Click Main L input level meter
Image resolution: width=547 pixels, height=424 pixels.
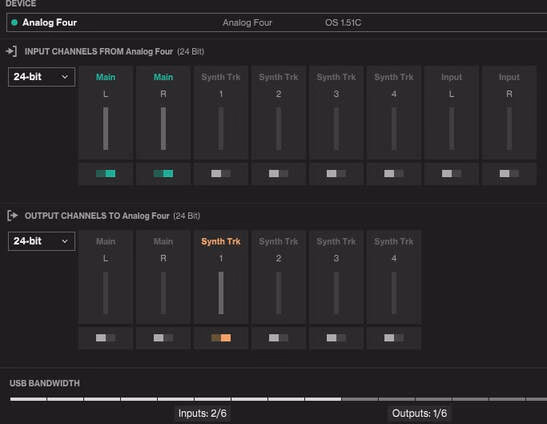point(106,128)
